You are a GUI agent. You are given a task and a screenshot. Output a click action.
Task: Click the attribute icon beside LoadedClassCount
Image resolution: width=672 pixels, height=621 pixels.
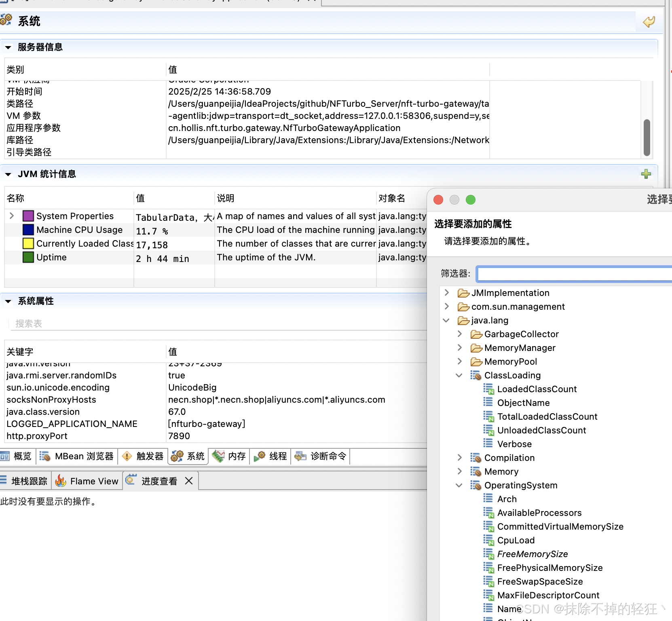(x=489, y=389)
